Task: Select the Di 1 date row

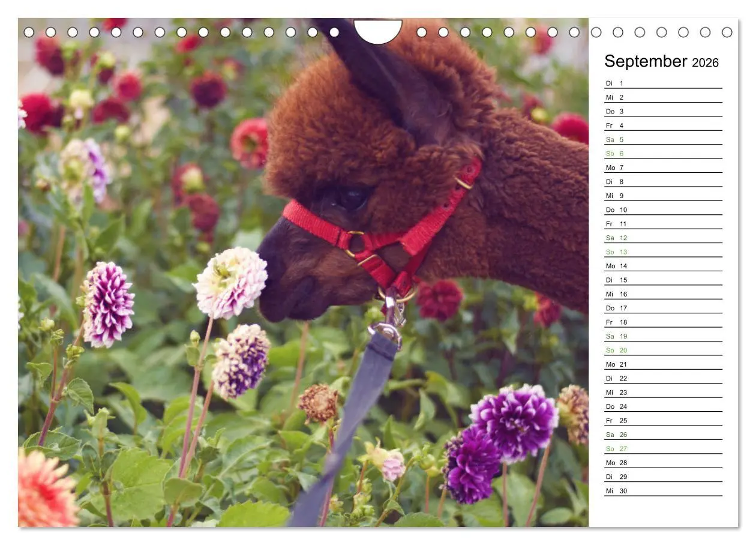Action: click(x=663, y=82)
